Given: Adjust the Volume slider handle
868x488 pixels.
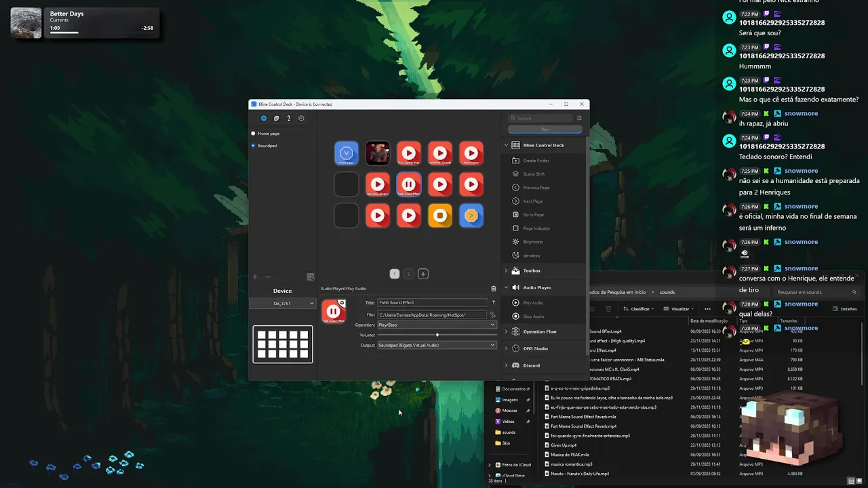Looking at the screenshot, I should (437, 335).
